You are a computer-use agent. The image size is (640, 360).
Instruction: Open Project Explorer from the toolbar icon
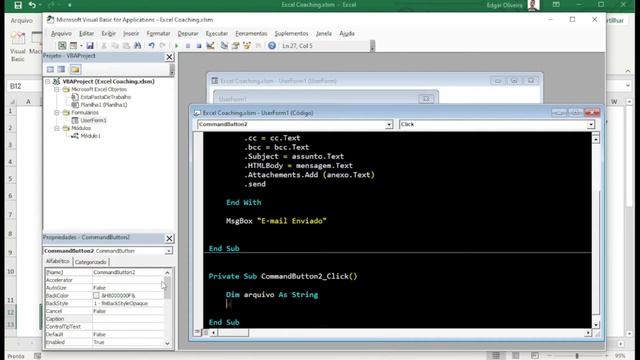tap(224, 46)
